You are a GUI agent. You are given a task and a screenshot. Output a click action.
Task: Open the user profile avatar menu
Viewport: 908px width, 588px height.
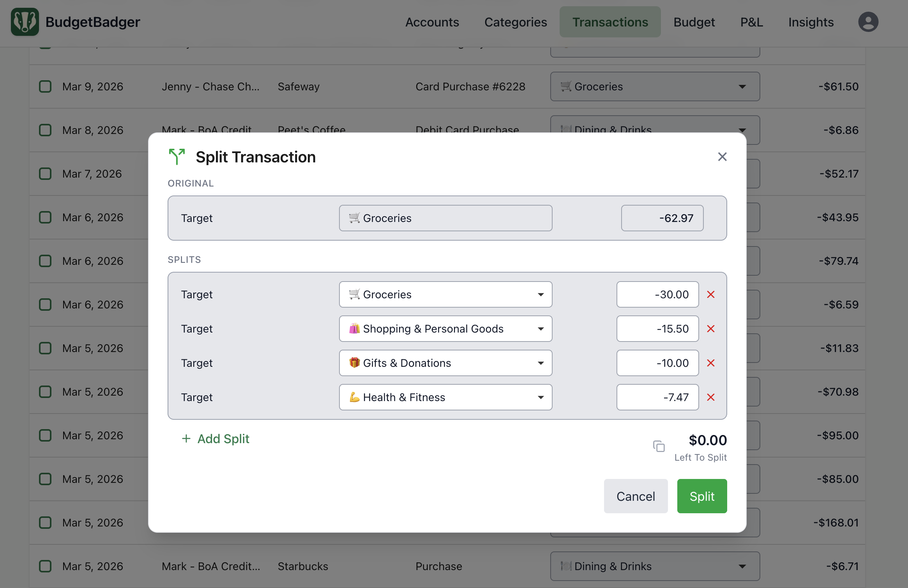click(868, 22)
